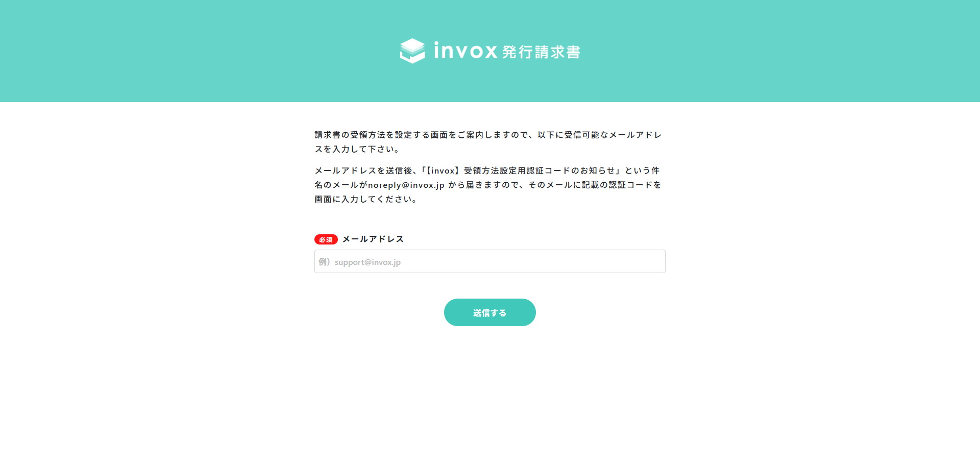Click the white cube top of invox logo
Screen dimensions: 980x465
coord(412,44)
